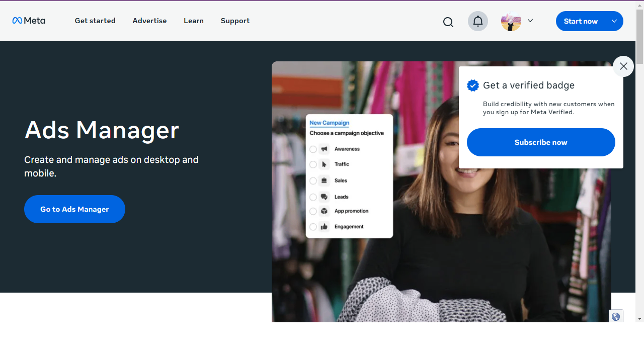Click the globe language icon
The width and height of the screenshot is (644, 362).
[x=616, y=317]
